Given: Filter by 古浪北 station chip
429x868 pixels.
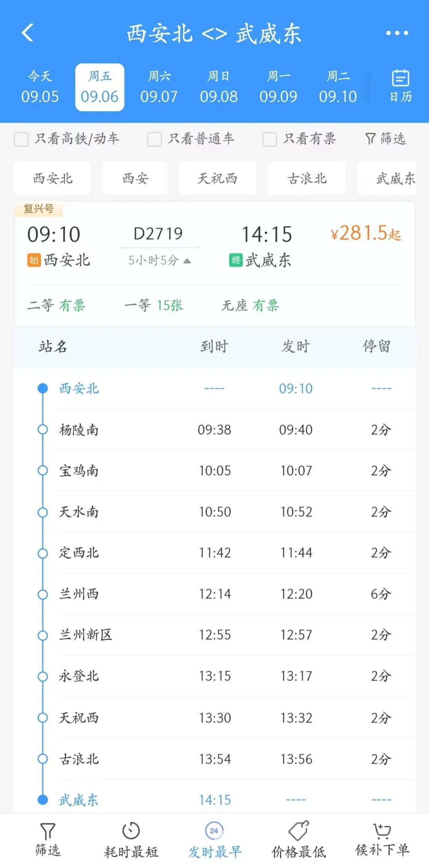Looking at the screenshot, I should [307, 178].
